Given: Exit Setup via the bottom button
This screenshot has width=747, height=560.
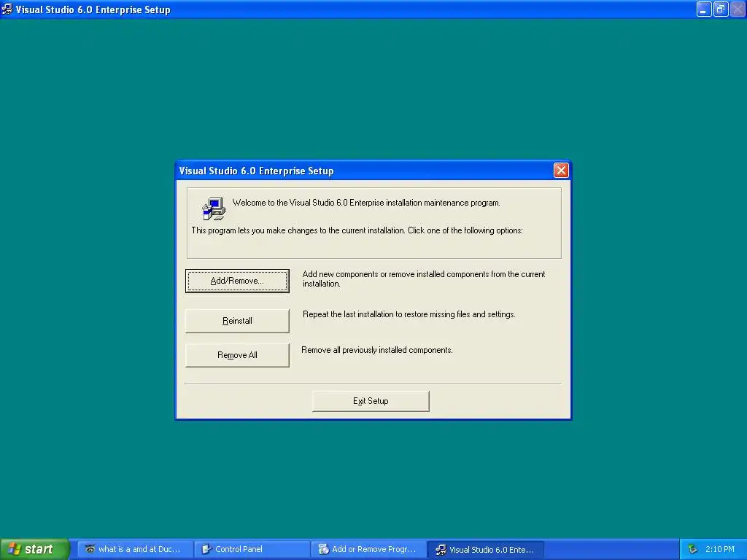Looking at the screenshot, I should click(371, 401).
